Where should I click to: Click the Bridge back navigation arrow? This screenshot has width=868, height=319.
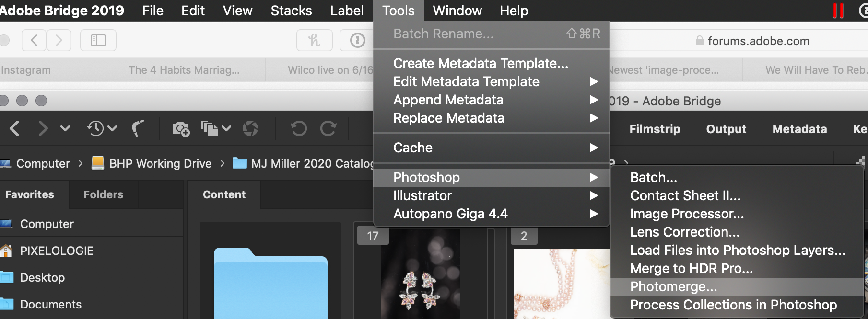[x=15, y=128]
